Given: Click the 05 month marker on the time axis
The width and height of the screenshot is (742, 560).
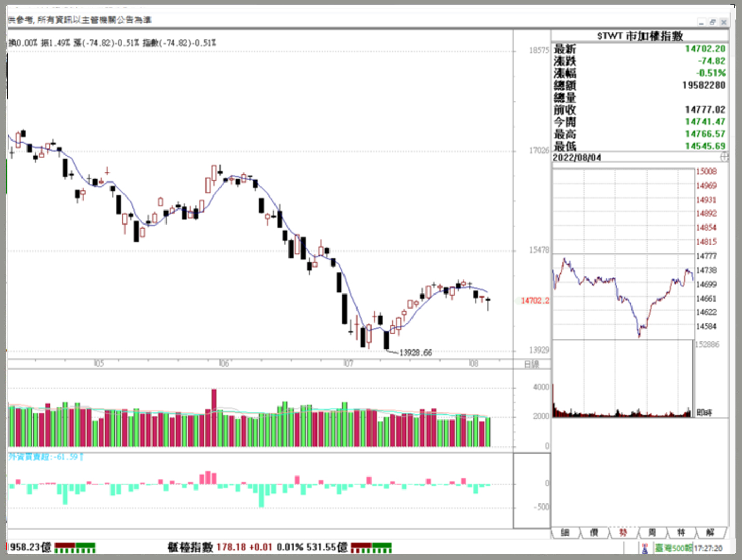Looking at the screenshot, I should (x=99, y=363).
